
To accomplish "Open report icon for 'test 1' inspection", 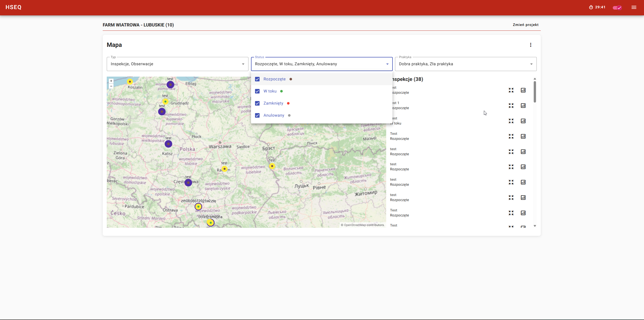I will point(523,106).
